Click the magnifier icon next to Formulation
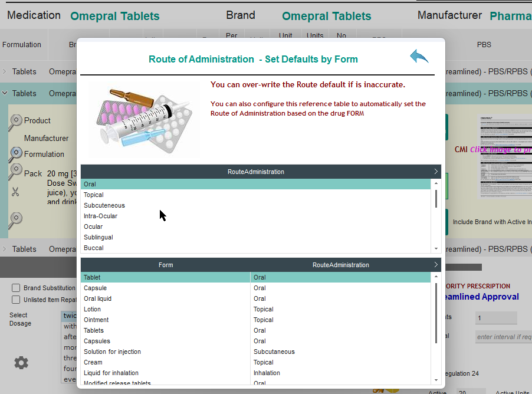 coord(15,155)
